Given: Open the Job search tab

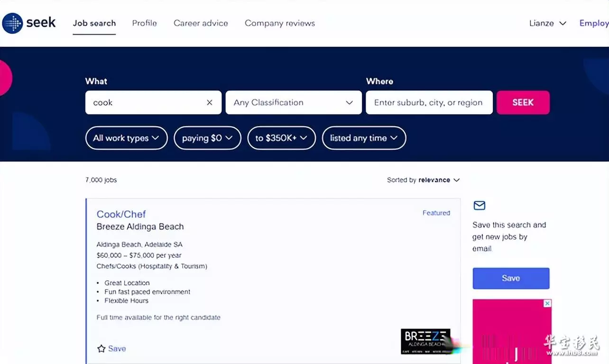Looking at the screenshot, I should 94,23.
